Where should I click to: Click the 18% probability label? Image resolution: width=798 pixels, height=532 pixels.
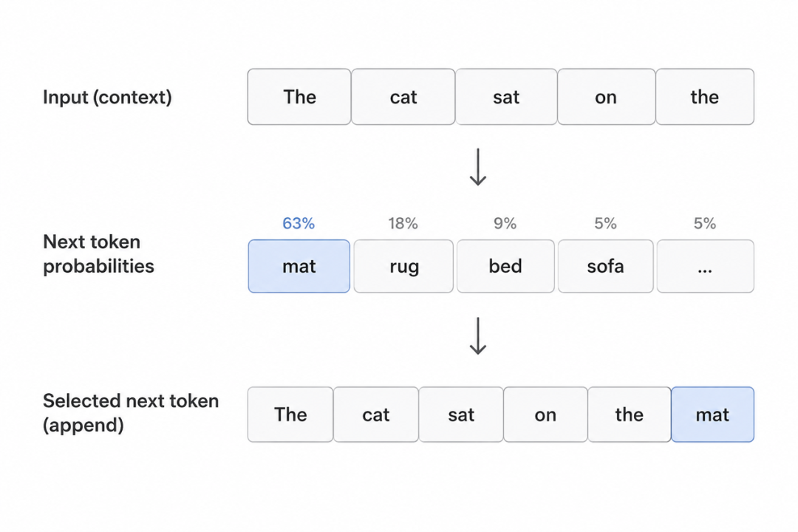point(403,223)
